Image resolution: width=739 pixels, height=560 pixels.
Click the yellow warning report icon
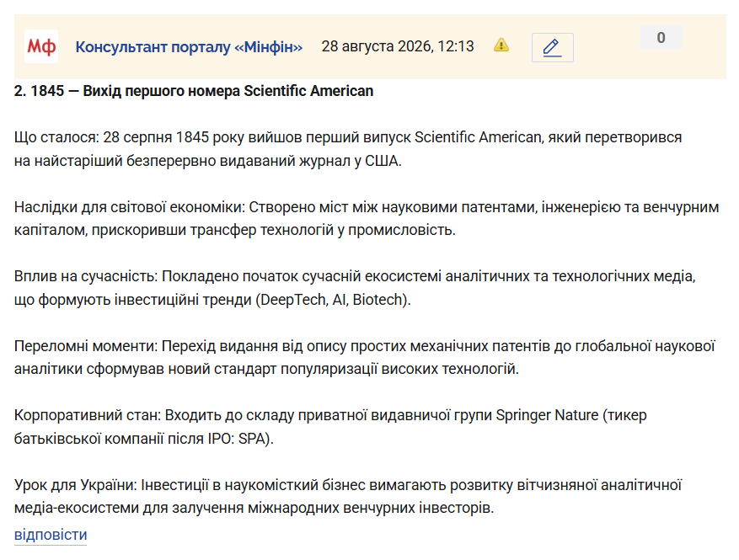(x=501, y=45)
